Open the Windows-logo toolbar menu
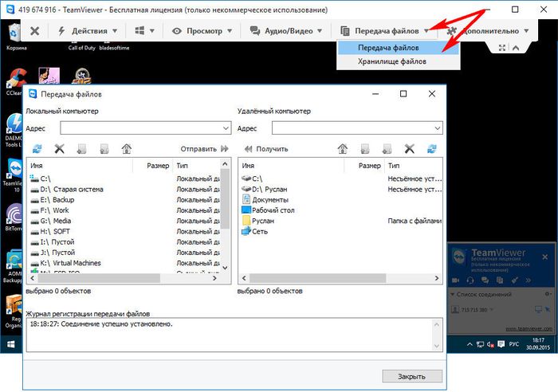Viewport: 558px width, 392px height. pyautogui.click(x=144, y=31)
